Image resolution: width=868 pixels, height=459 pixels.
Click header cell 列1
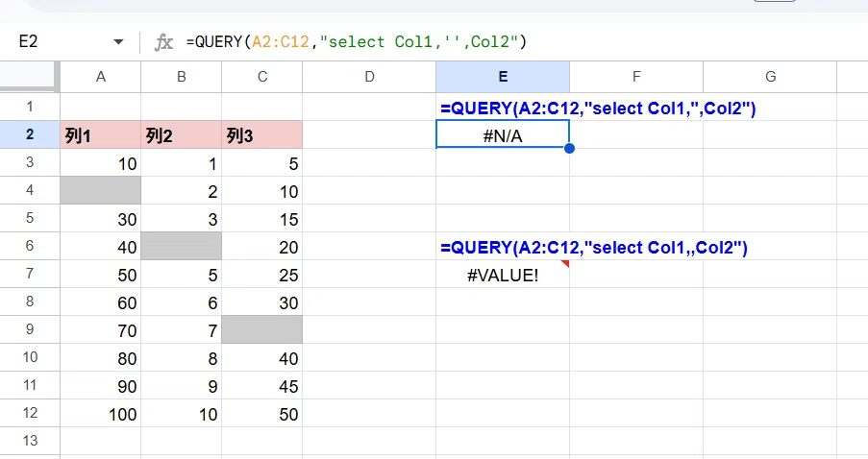click(x=101, y=135)
